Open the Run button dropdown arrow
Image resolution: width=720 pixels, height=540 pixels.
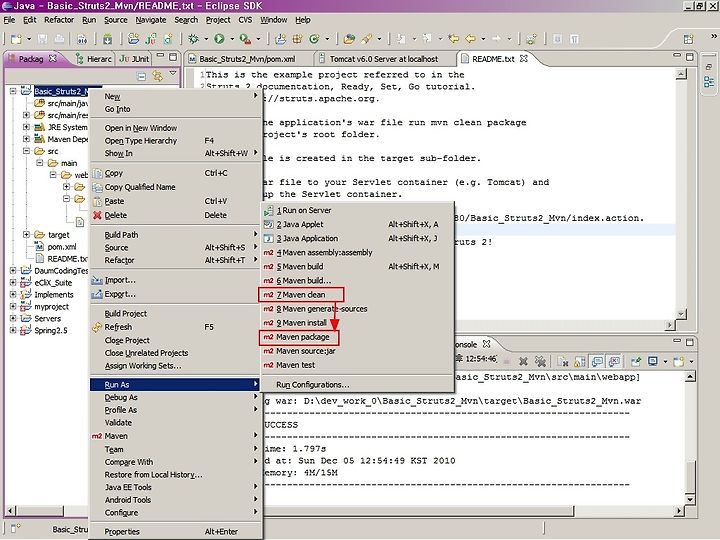coord(232,39)
